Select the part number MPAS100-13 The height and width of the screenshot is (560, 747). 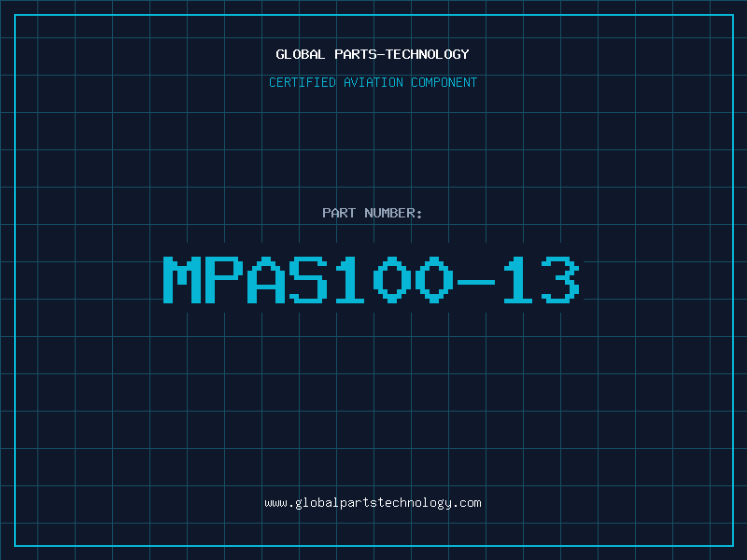tap(372, 280)
